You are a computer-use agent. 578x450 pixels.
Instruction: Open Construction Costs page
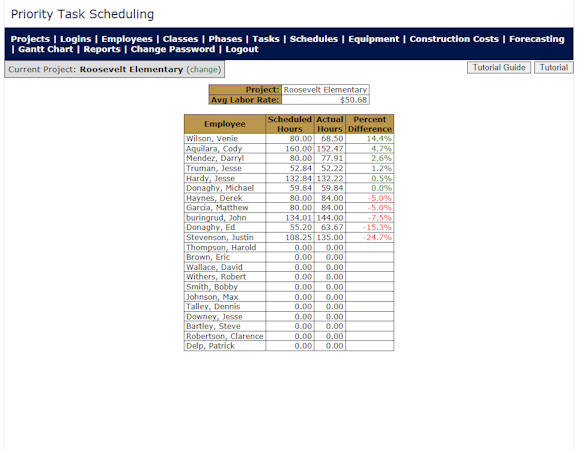[x=454, y=39]
